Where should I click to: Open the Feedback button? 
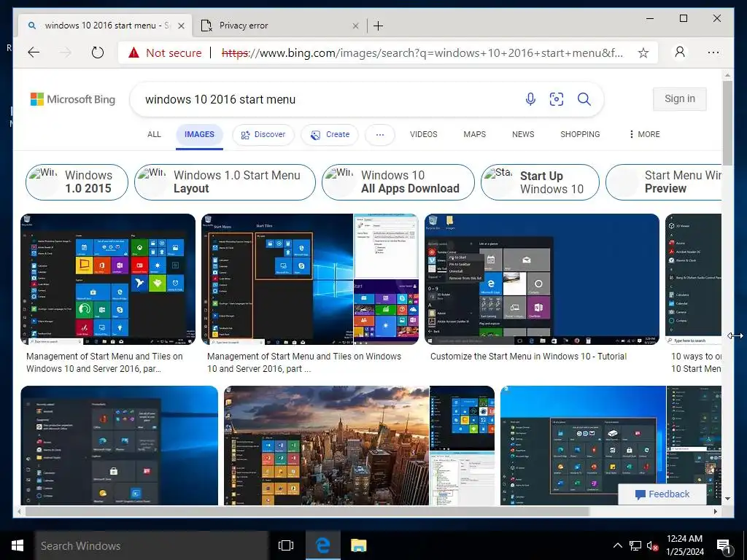(662, 494)
